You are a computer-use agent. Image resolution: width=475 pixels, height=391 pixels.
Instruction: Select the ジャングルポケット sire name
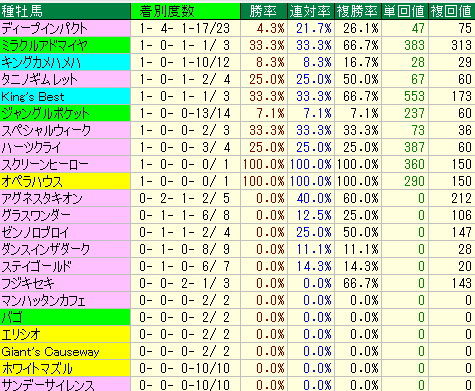coord(45,113)
